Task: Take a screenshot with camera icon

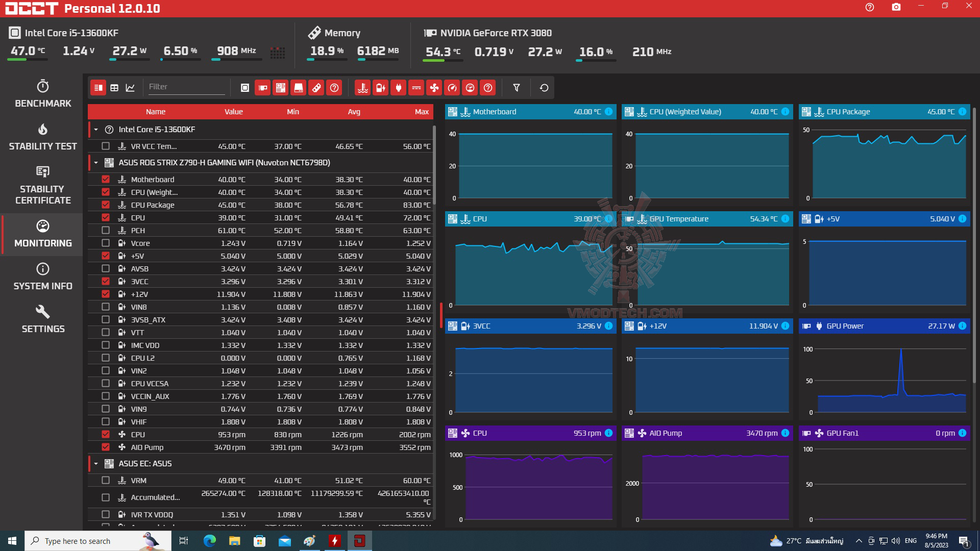Action: [896, 7]
